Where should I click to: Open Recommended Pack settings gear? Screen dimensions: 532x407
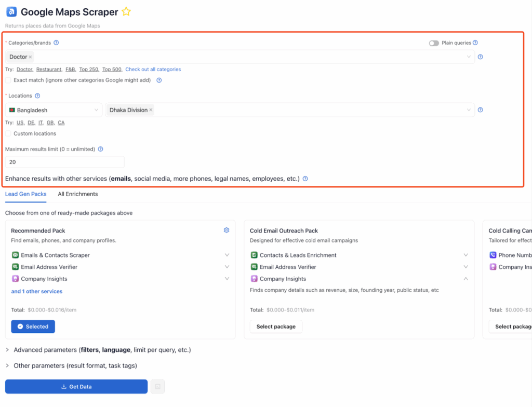point(227,230)
